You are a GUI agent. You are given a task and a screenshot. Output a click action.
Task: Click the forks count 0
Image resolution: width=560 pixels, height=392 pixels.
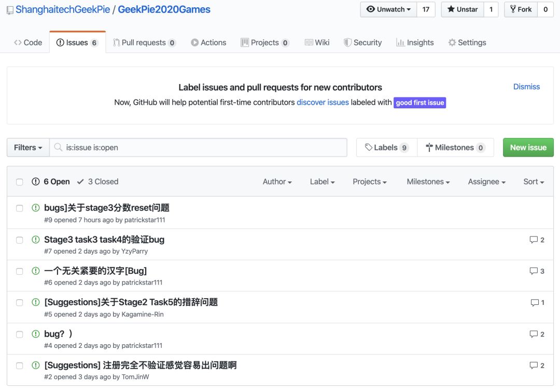tap(545, 9)
